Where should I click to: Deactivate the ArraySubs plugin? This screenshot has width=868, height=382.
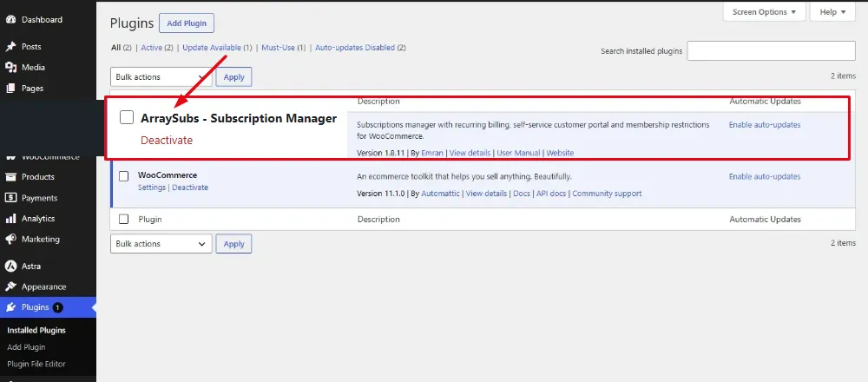(167, 140)
